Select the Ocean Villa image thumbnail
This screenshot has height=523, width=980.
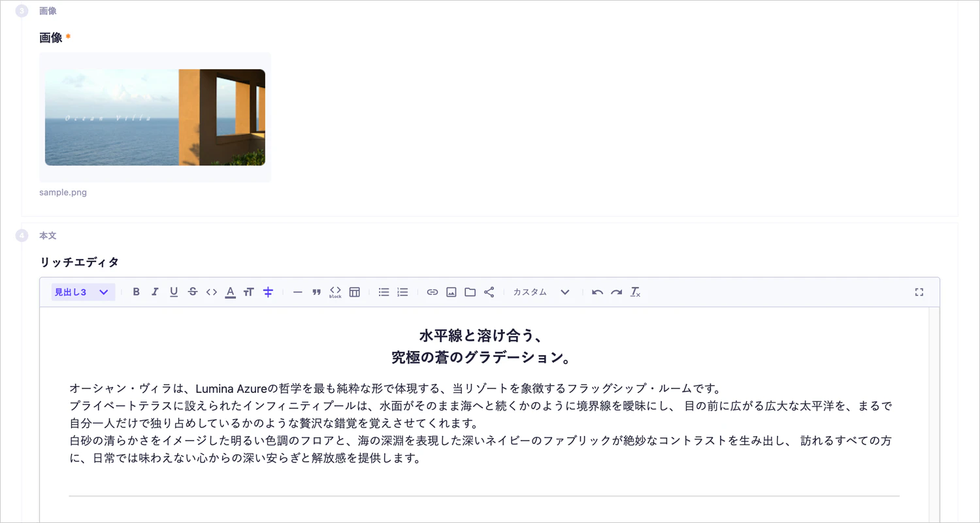click(155, 116)
